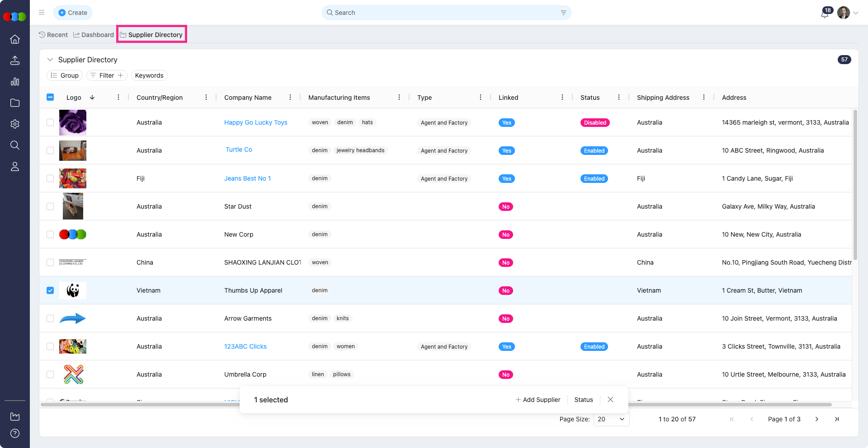Uncheck the Thumbs Up Apparel row checkbox
This screenshot has height=448, width=868.
50,290
